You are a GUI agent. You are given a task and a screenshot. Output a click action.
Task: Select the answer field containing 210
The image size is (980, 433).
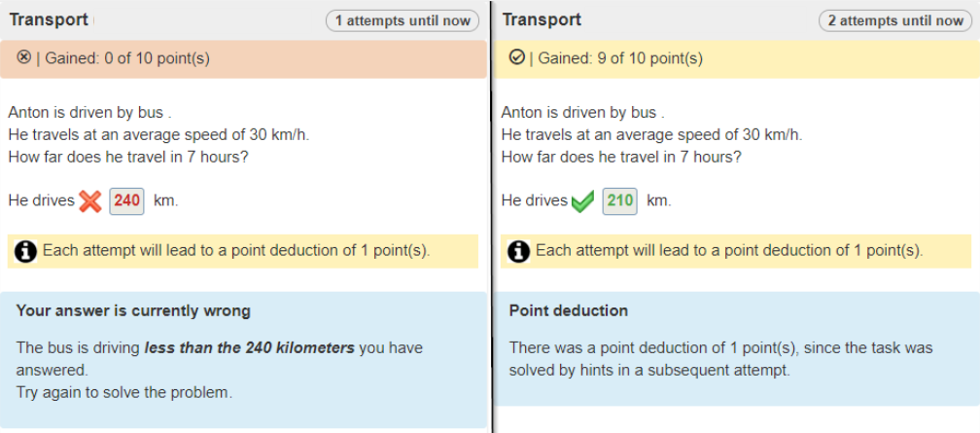[619, 201]
